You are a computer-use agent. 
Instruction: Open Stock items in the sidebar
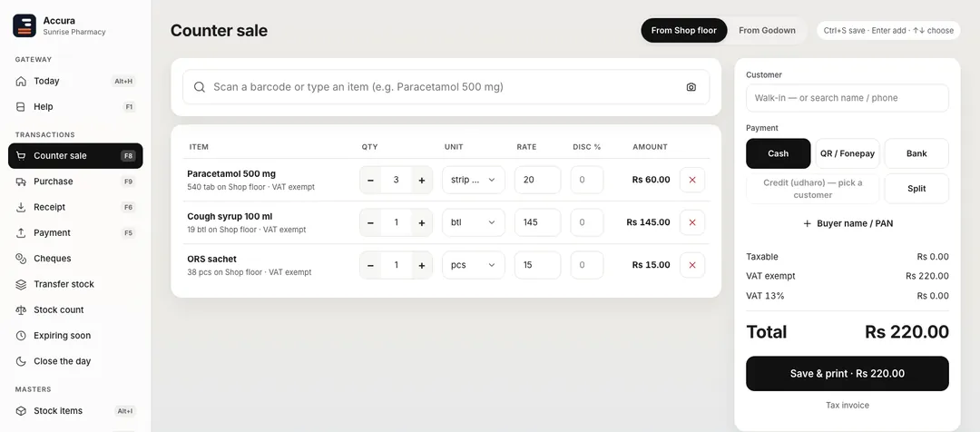(x=75, y=411)
